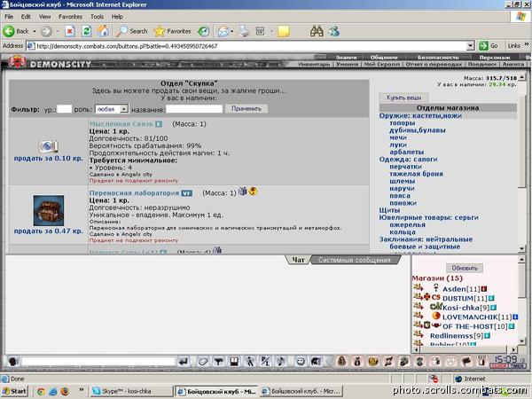Open the топоры shop department
The width and height of the screenshot is (532, 399).
click(402, 123)
